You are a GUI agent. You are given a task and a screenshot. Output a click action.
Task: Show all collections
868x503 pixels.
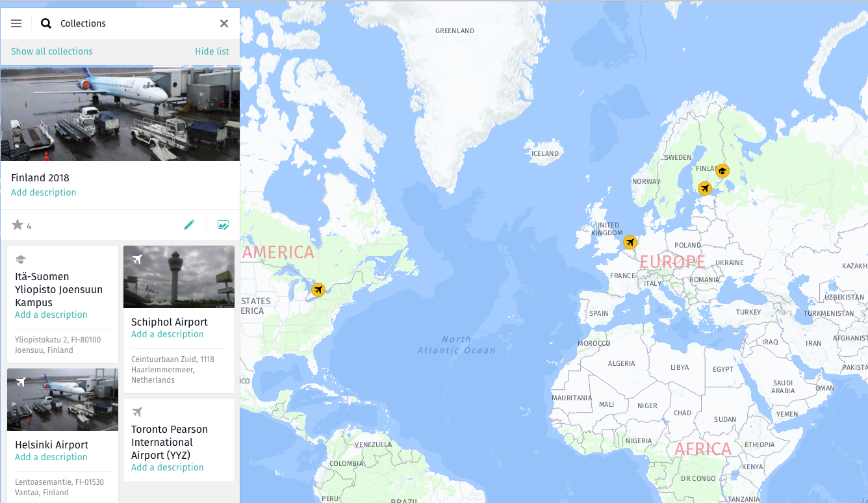pos(52,51)
